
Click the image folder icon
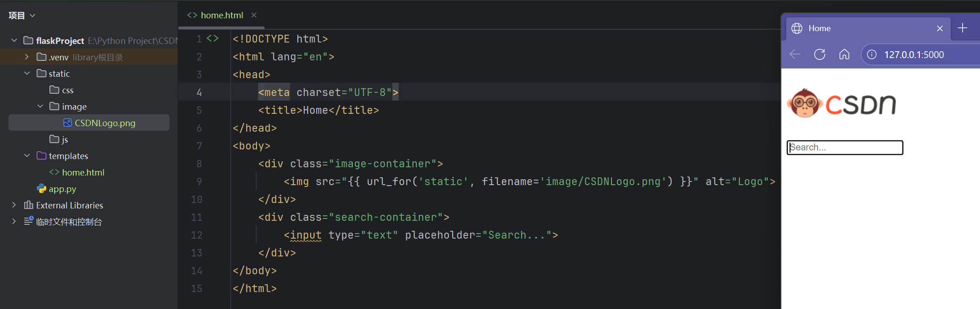(54, 107)
